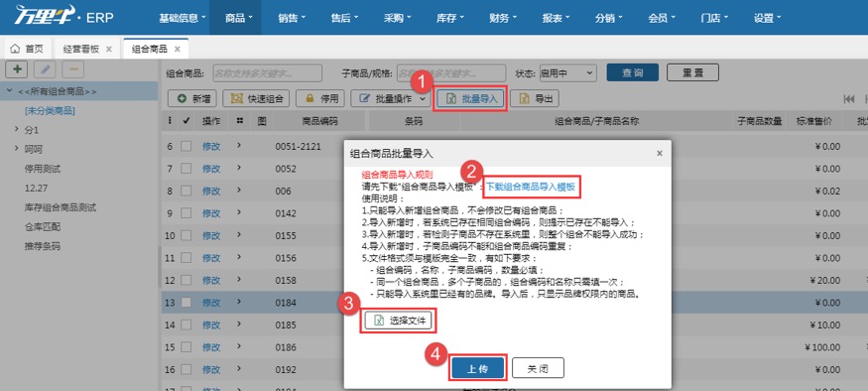868x391 pixels.
Task: Click 修改 link for product 0158
Action: coord(211,280)
